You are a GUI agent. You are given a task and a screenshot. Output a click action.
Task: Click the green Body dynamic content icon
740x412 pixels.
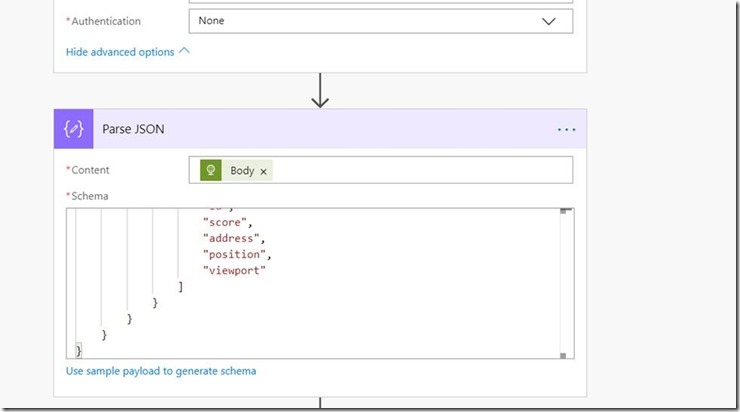click(211, 170)
